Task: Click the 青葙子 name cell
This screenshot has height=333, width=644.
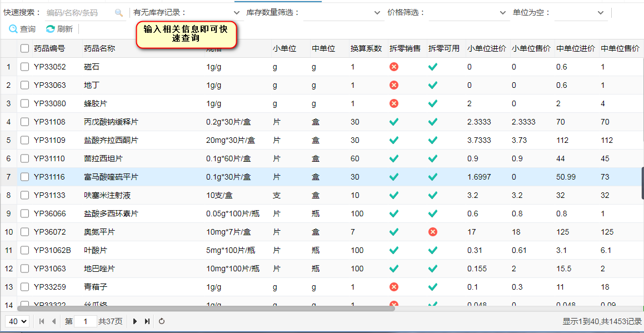Action: (95, 286)
